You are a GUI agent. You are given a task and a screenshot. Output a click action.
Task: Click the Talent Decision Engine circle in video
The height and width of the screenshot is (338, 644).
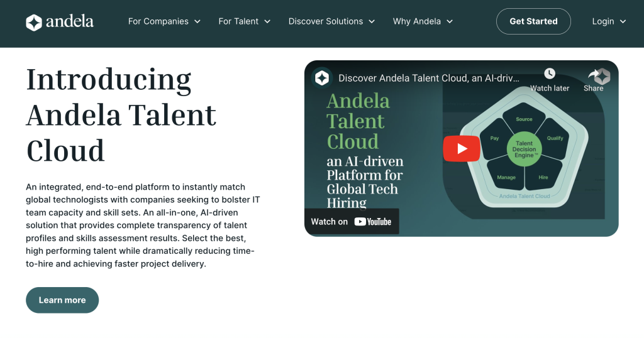tap(524, 150)
